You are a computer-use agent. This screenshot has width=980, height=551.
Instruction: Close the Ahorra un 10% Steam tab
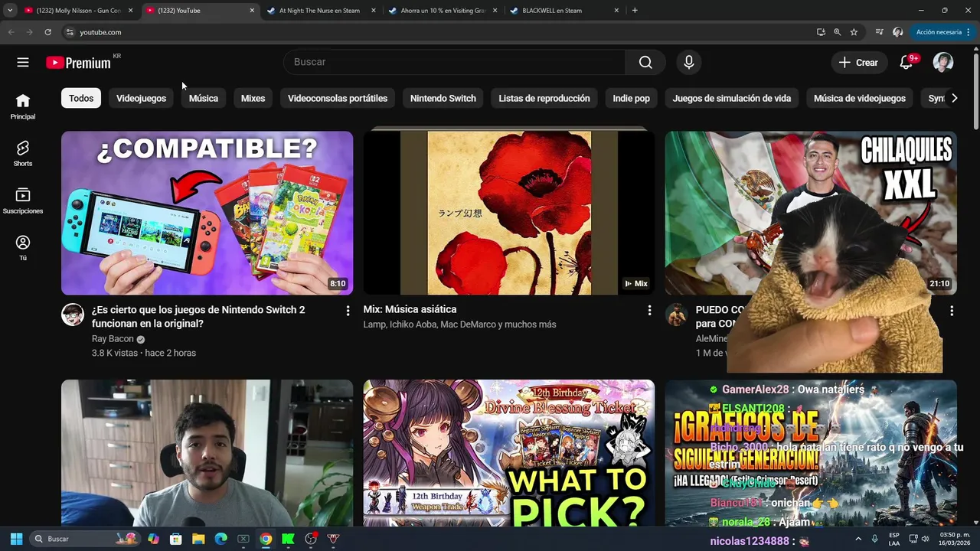(x=495, y=11)
